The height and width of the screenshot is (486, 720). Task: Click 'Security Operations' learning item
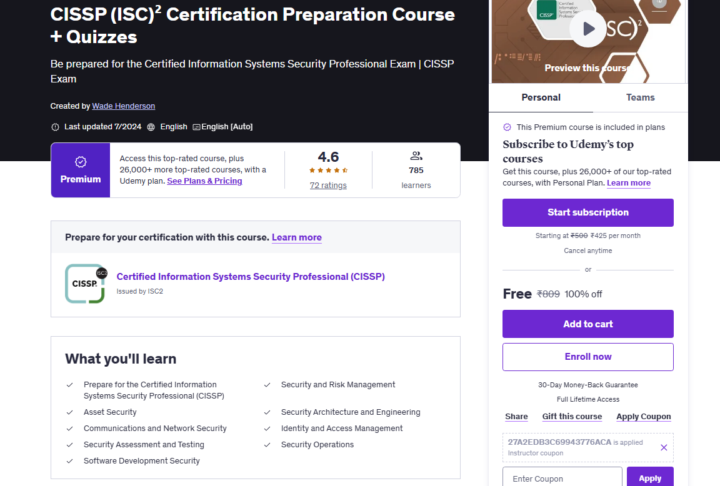pyautogui.click(x=317, y=445)
